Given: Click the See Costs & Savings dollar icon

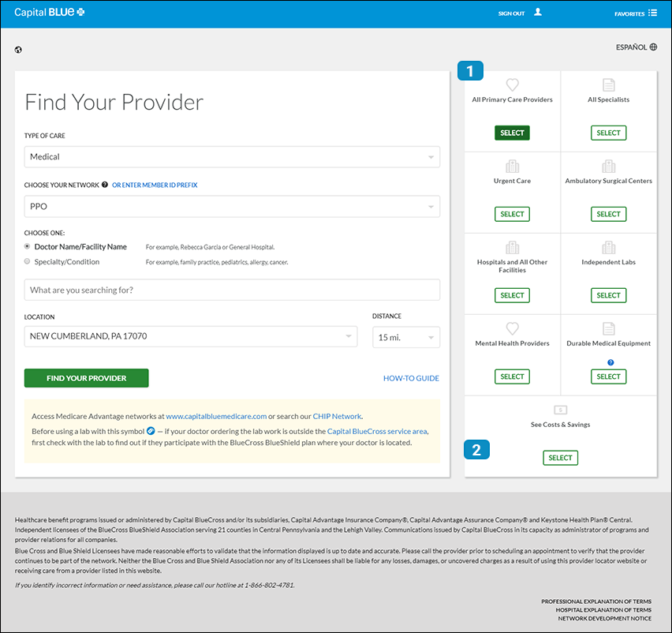Looking at the screenshot, I should click(x=561, y=410).
